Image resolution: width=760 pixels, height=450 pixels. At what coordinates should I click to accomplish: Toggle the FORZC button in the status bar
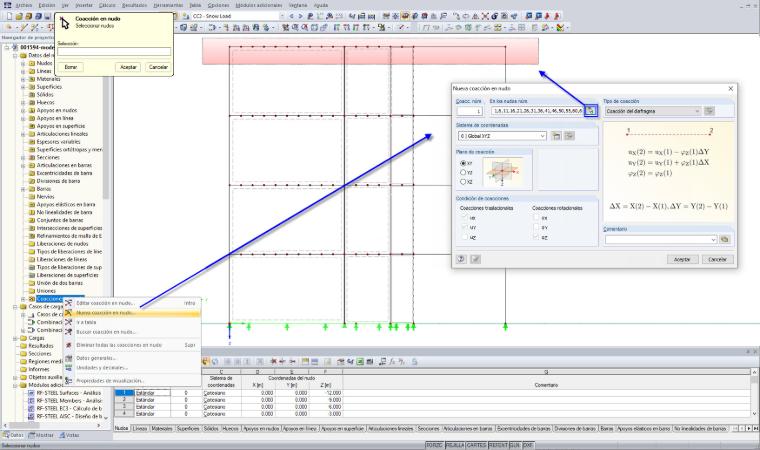[434, 445]
